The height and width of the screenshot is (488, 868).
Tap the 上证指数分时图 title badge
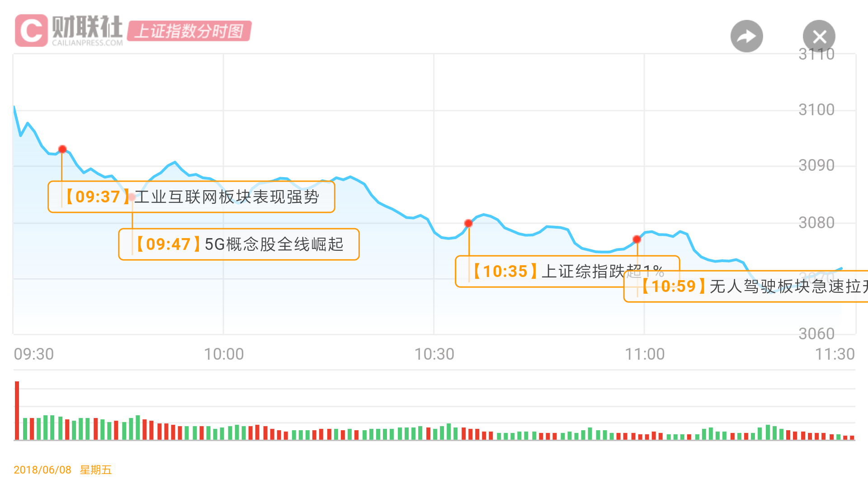pyautogui.click(x=189, y=31)
